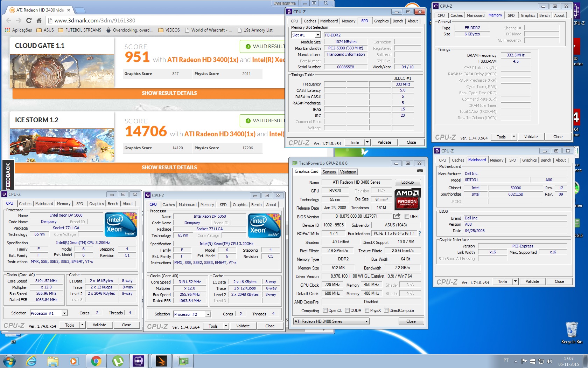Click the Chrome address bar URL
The width and height of the screenshot is (588, 368).
pyautogui.click(x=95, y=21)
